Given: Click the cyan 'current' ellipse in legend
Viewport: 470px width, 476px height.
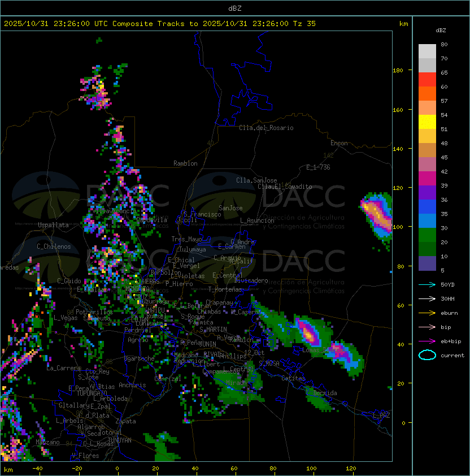Looking at the screenshot, I should coord(427,355).
